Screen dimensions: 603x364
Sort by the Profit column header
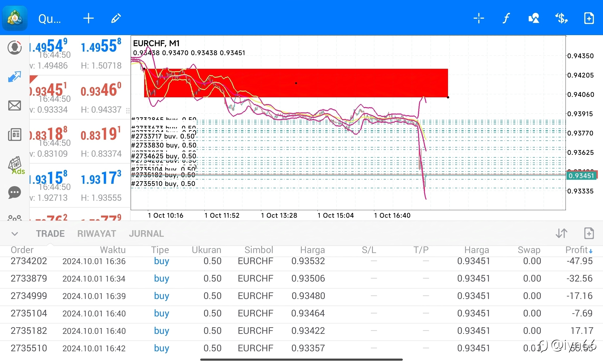pos(579,250)
